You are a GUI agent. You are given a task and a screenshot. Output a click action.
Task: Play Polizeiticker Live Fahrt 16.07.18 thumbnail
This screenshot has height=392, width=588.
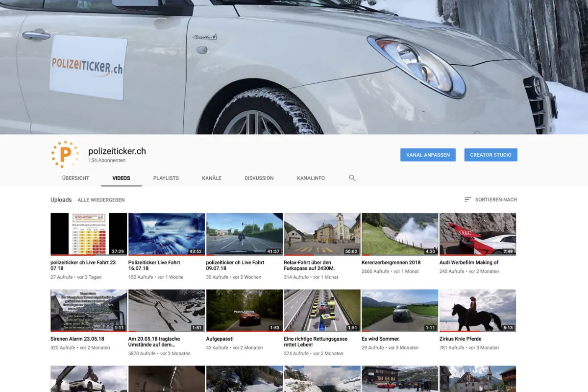tap(167, 234)
